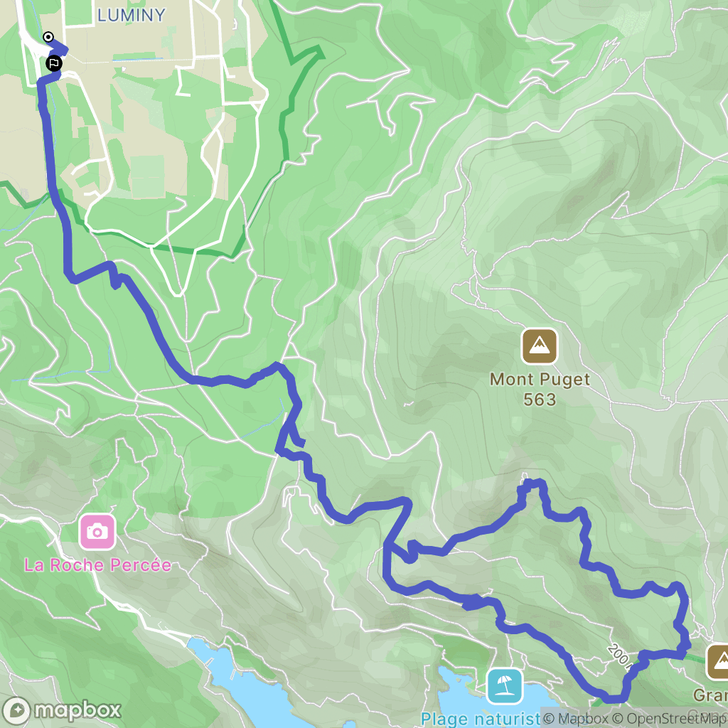
Task: Click the La Roche Percée camera icon
Action: [97, 532]
